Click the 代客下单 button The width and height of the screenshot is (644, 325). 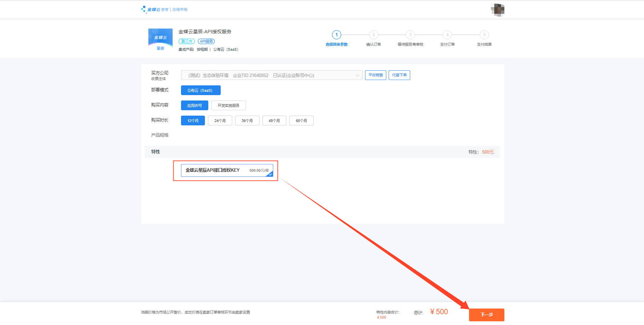399,75
